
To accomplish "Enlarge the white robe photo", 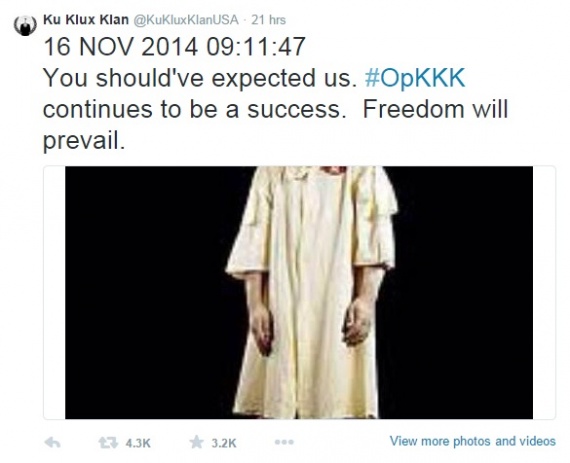I will [x=299, y=293].
